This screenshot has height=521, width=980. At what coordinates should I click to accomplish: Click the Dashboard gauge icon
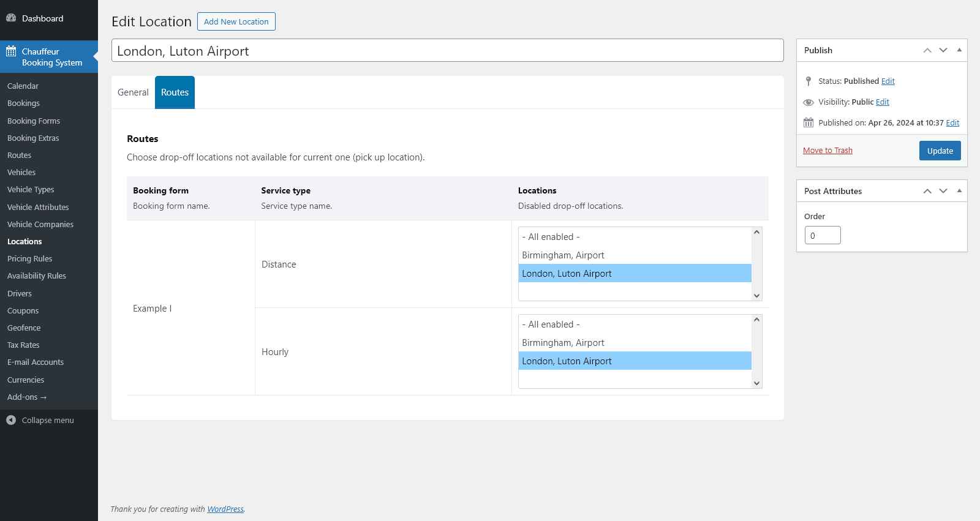(x=11, y=18)
